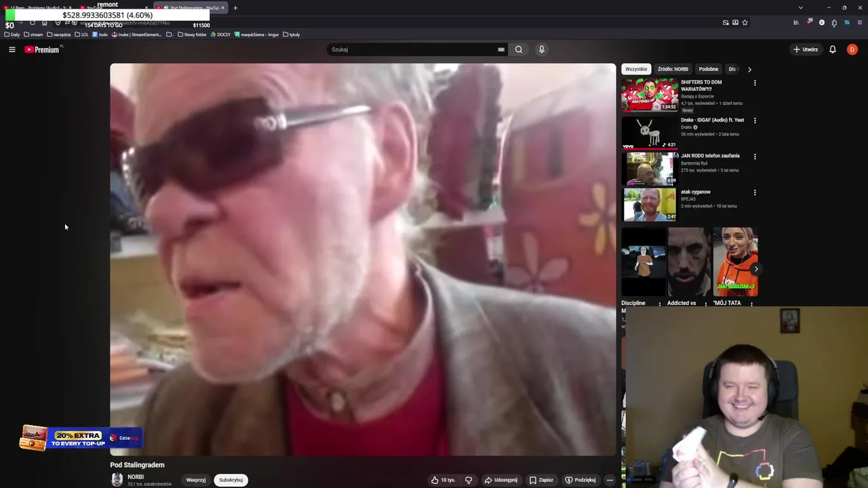Open the MÓJ TATA short thumbnail
Screen dimensions: 868x488
[735, 262]
